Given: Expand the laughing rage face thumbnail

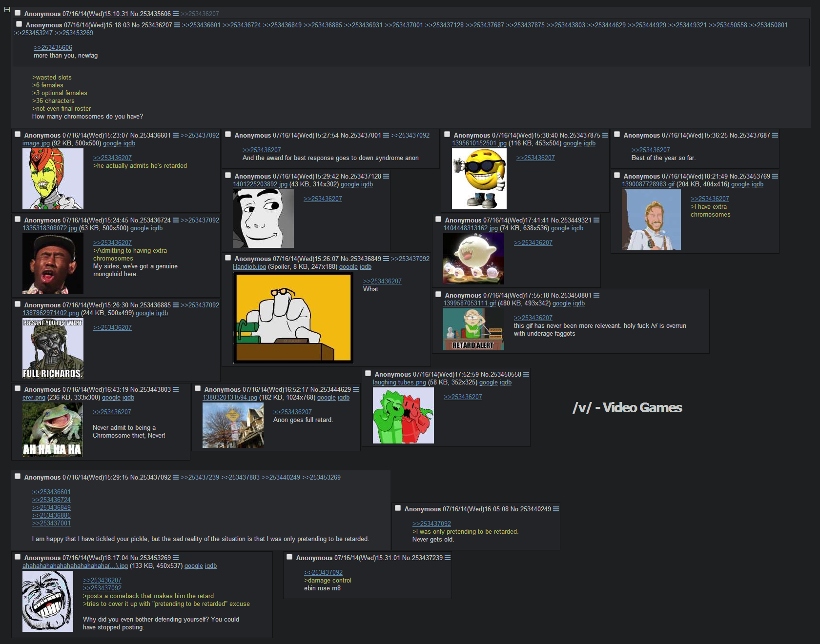Looking at the screenshot, I should click(48, 602).
